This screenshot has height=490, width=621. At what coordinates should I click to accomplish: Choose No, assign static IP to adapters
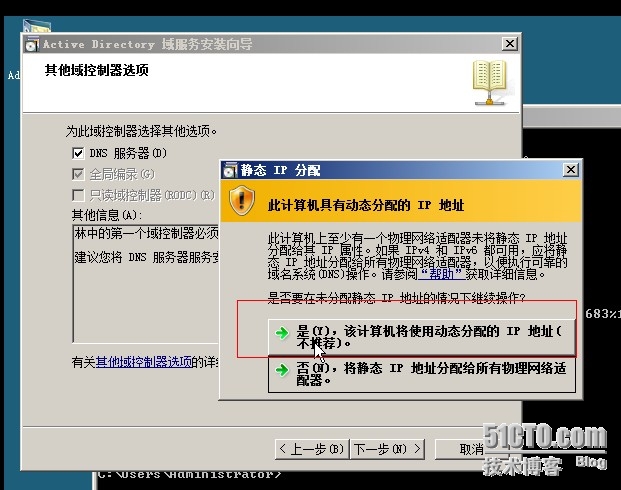[x=422, y=374]
